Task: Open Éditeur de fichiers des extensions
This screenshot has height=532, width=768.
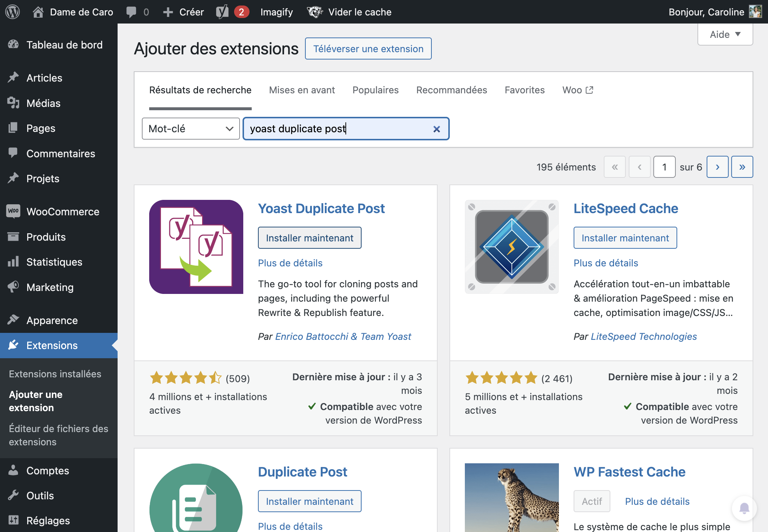Action: pos(59,435)
